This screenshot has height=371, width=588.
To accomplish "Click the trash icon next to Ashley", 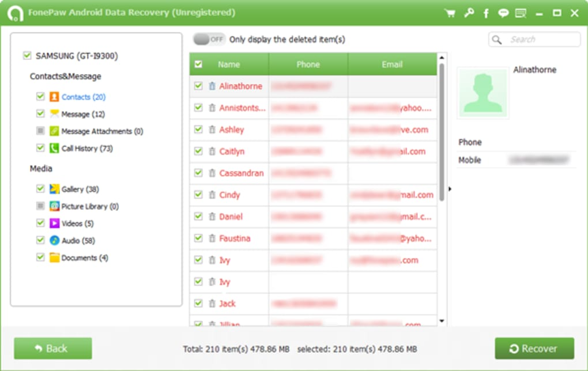I will [x=211, y=130].
